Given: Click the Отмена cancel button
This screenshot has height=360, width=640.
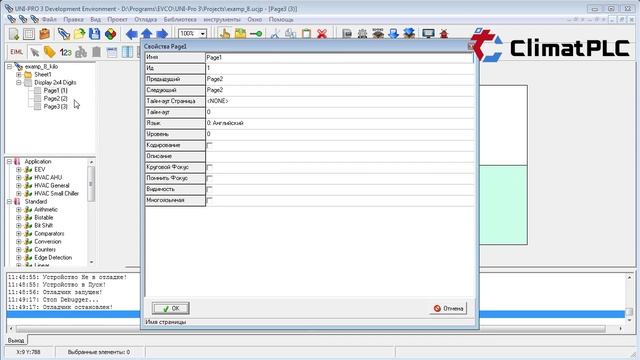Looking at the screenshot, I should (449, 308).
